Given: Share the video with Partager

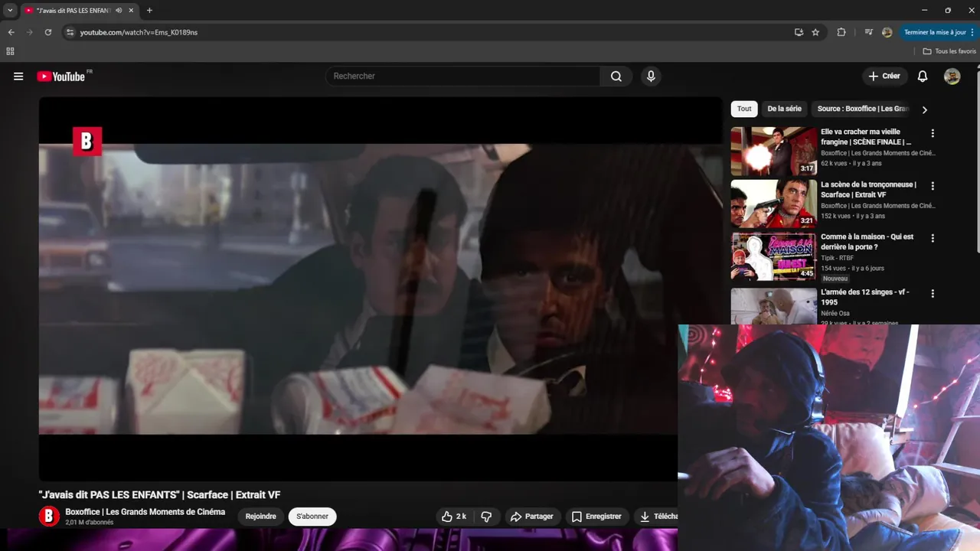Looking at the screenshot, I should (x=531, y=517).
